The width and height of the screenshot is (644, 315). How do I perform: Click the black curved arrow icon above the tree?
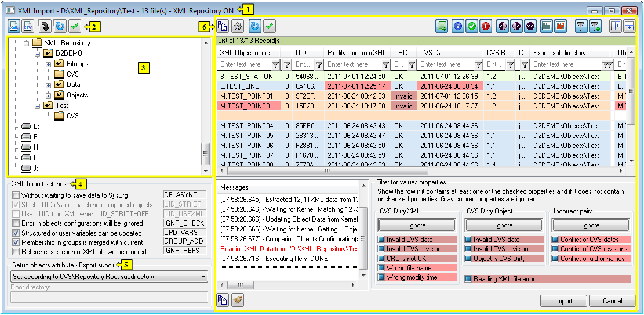[45, 26]
